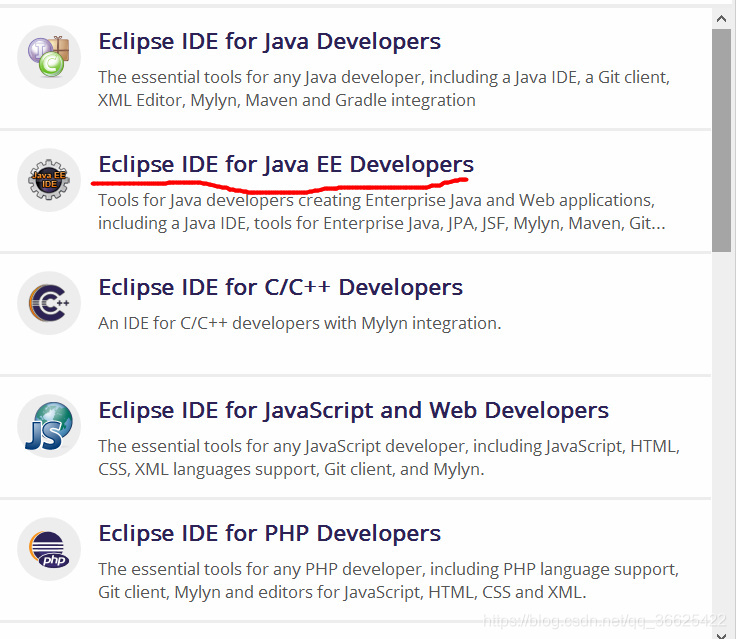Viewport: 736px width, 639px height.
Task: Select description 'Tools for Java developers creating Enterprise Java'
Action: coord(290,200)
